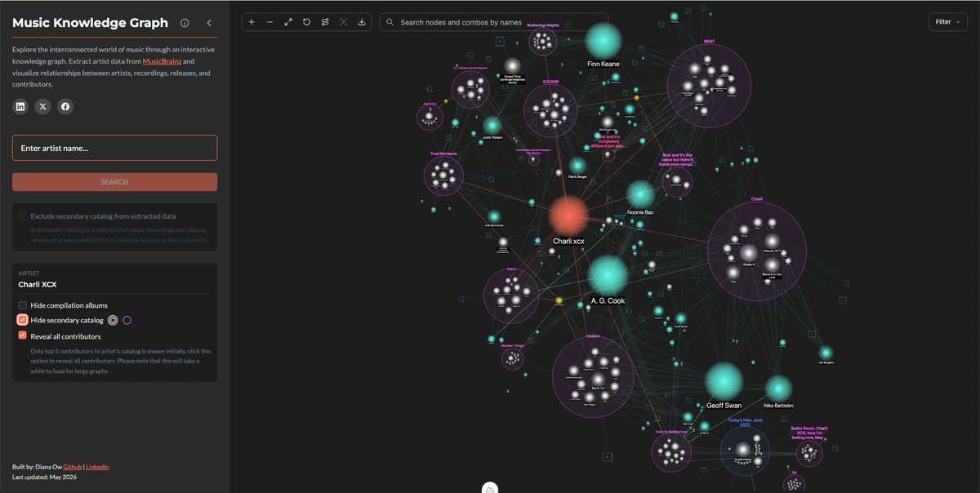The height and width of the screenshot is (493, 980).
Task: Enable Hide compilation albums checkbox
Action: pyautogui.click(x=23, y=305)
